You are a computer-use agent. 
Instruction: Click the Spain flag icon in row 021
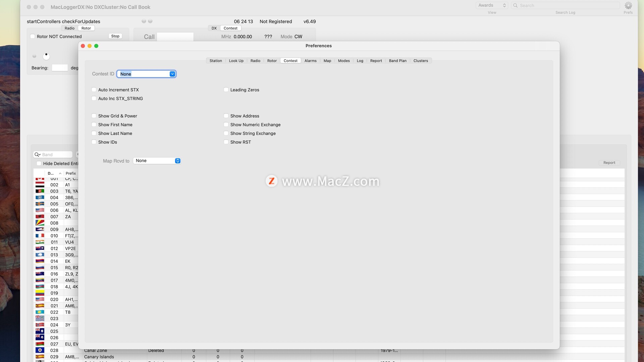(40, 306)
